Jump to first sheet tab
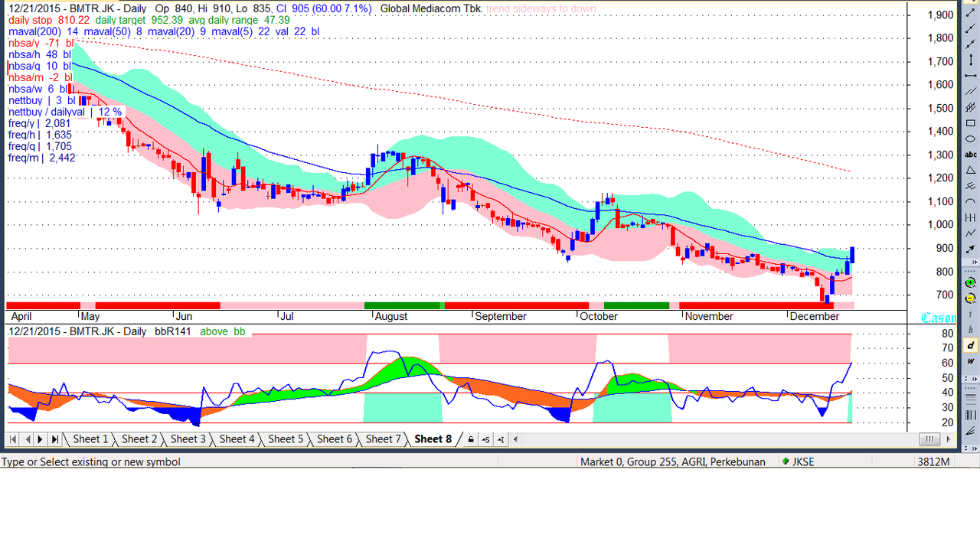The height and width of the screenshot is (551, 980). tap(13, 439)
